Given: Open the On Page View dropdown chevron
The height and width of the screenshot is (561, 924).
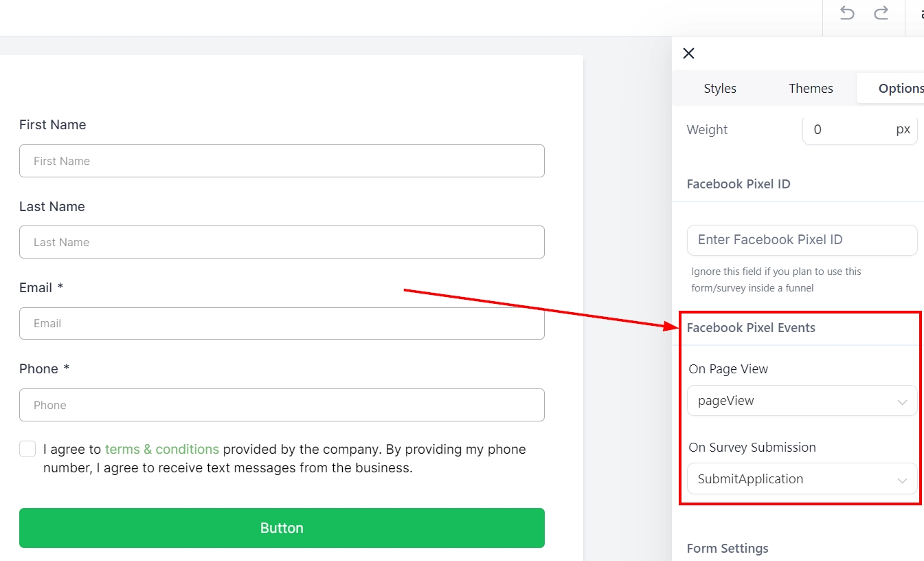Looking at the screenshot, I should coord(903,402).
